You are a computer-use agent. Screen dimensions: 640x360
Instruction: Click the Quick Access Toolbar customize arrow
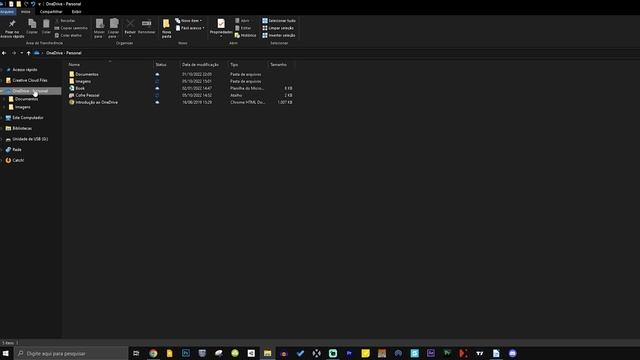(x=39, y=4)
